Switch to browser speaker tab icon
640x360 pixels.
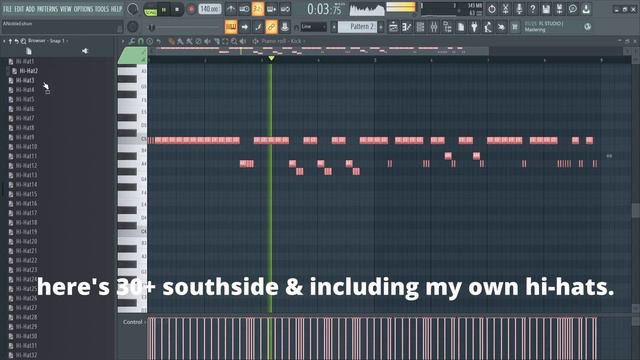coord(85,51)
